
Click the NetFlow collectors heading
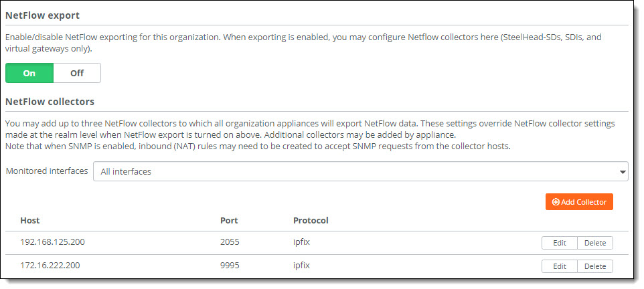click(x=50, y=102)
